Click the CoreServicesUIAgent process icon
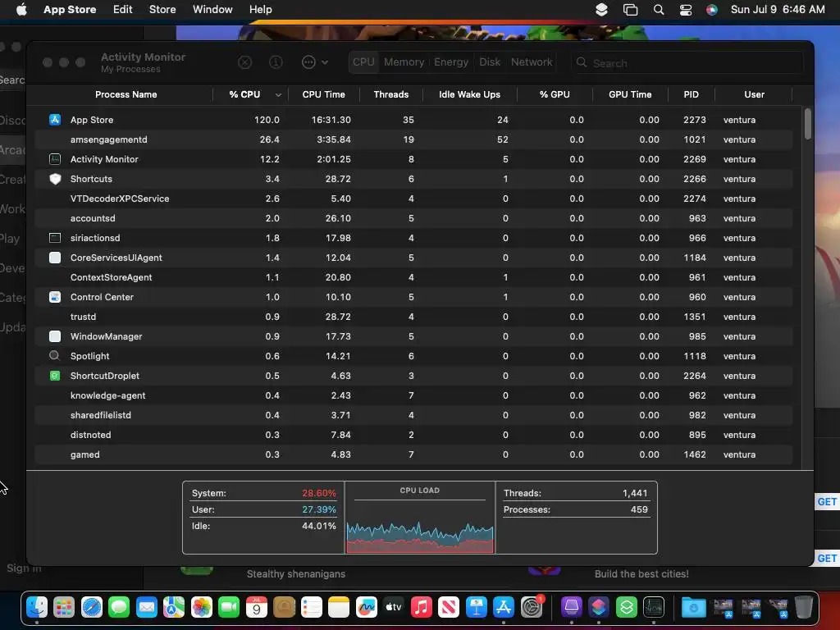This screenshot has height=630, width=840. click(55, 258)
